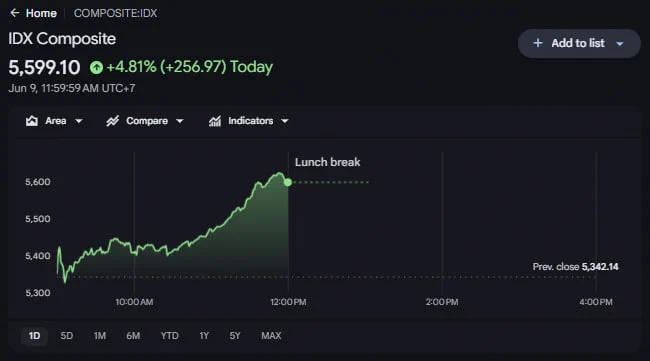This screenshot has width=650, height=361.
Task: Click the plus icon in Add to list
Action: tap(538, 43)
